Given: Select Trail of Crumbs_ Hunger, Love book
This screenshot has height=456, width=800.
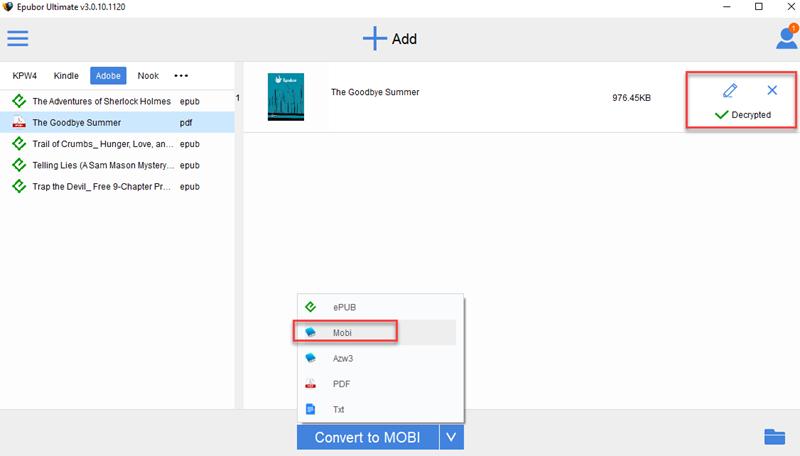Looking at the screenshot, I should coord(117,144).
